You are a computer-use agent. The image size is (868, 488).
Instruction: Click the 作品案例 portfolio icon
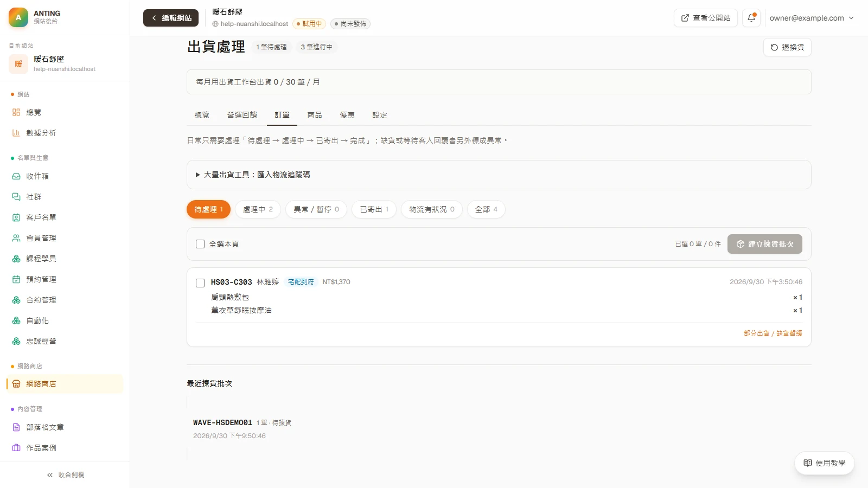(x=16, y=448)
